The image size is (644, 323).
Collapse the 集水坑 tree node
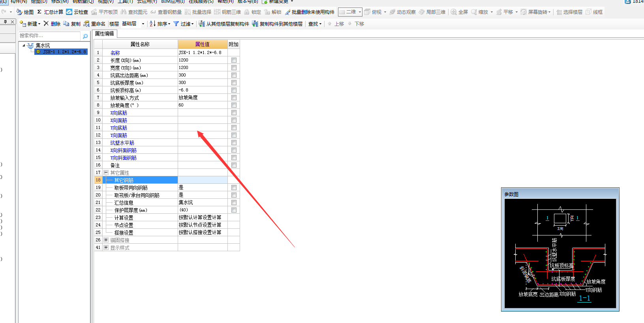24,45
